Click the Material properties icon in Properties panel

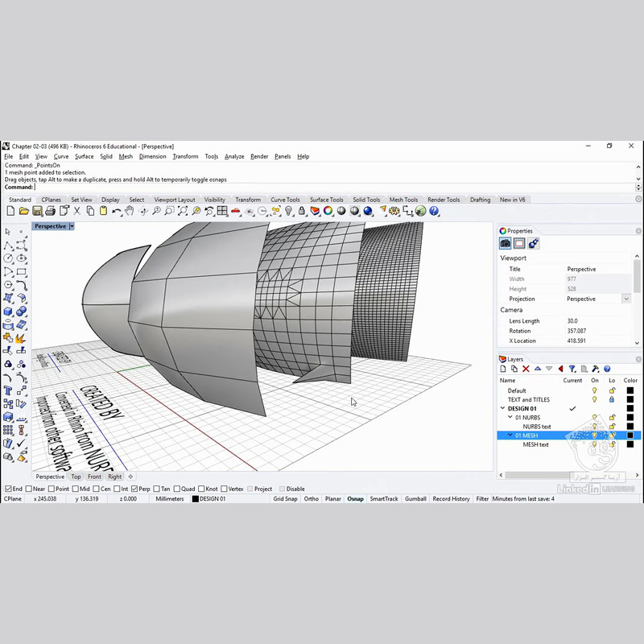coord(533,243)
